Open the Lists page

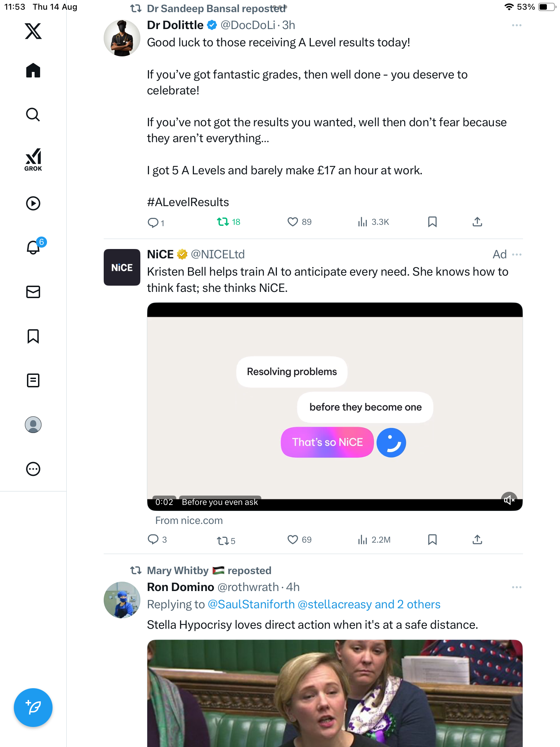point(33,380)
